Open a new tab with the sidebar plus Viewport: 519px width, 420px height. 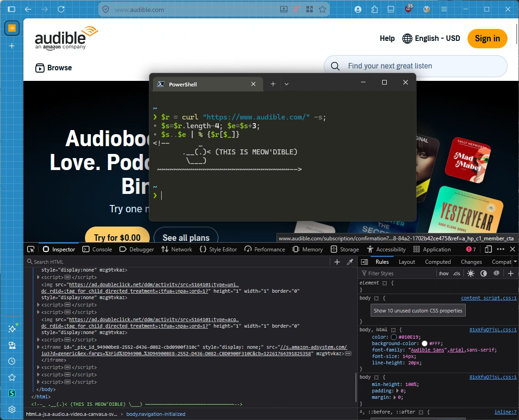point(12,45)
